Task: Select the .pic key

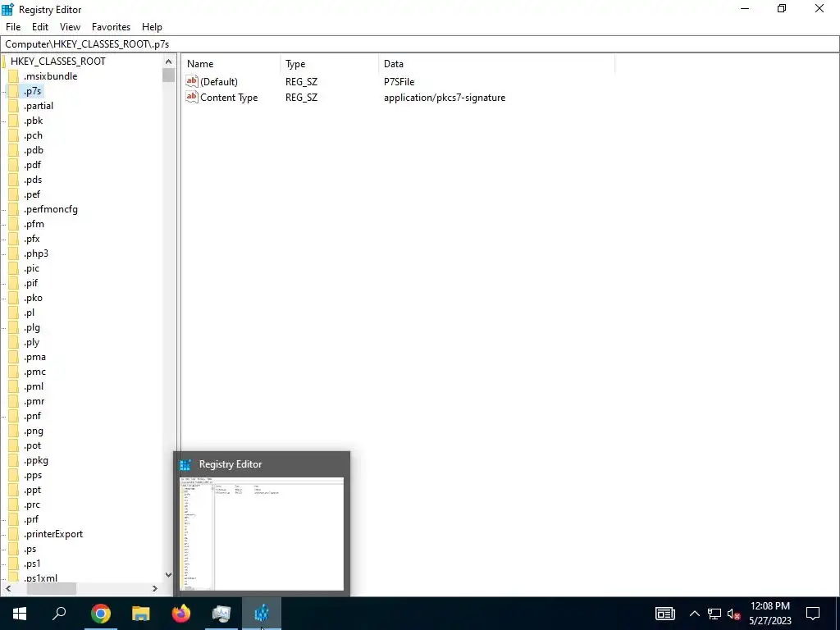Action: [32, 268]
